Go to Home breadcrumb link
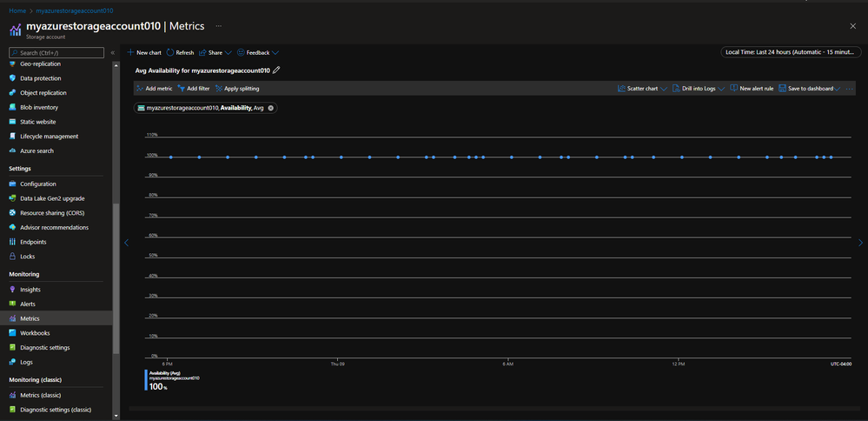 (17, 10)
